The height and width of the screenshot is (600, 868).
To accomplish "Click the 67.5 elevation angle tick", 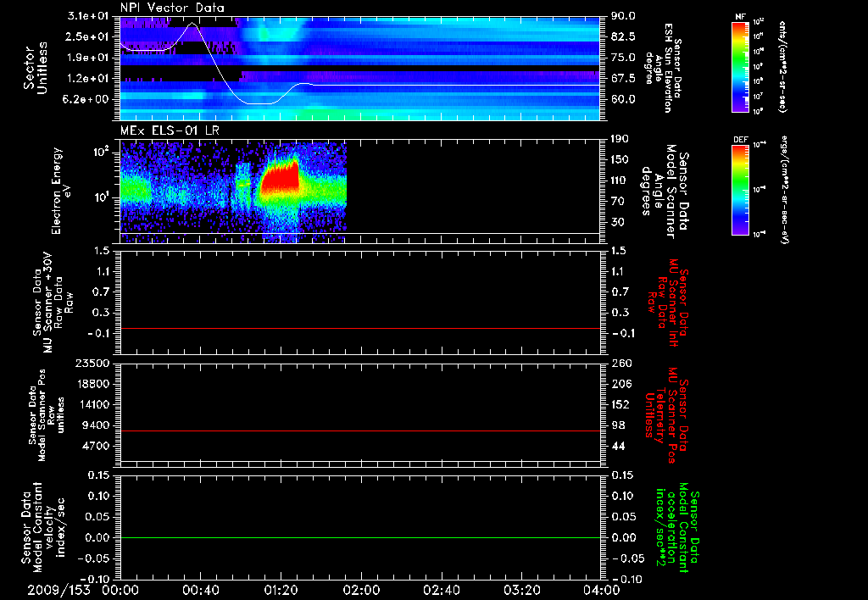I will pos(623,79).
